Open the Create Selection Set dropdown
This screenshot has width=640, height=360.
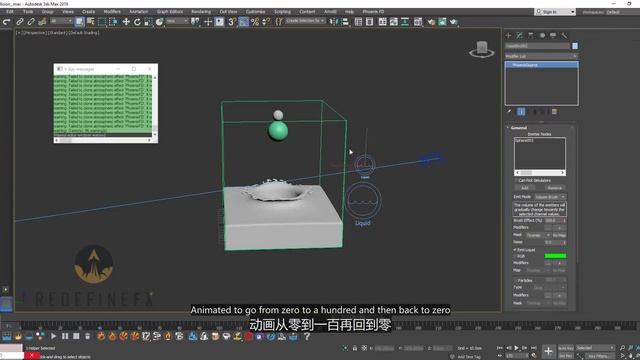tap(305, 21)
